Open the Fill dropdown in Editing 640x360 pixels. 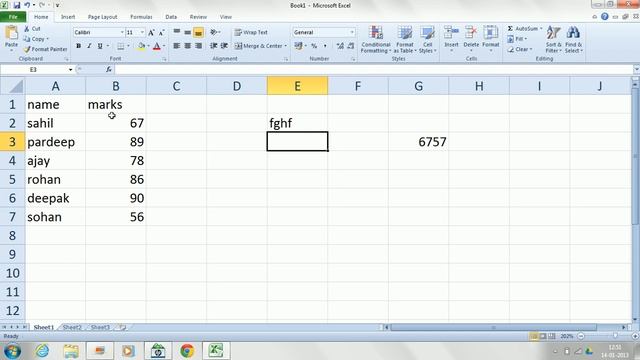517,39
